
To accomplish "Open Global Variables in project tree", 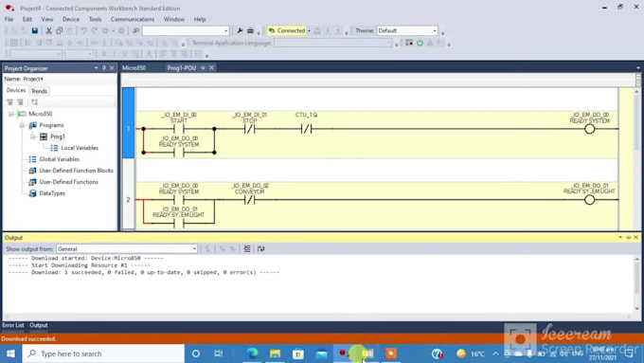I will [59, 159].
